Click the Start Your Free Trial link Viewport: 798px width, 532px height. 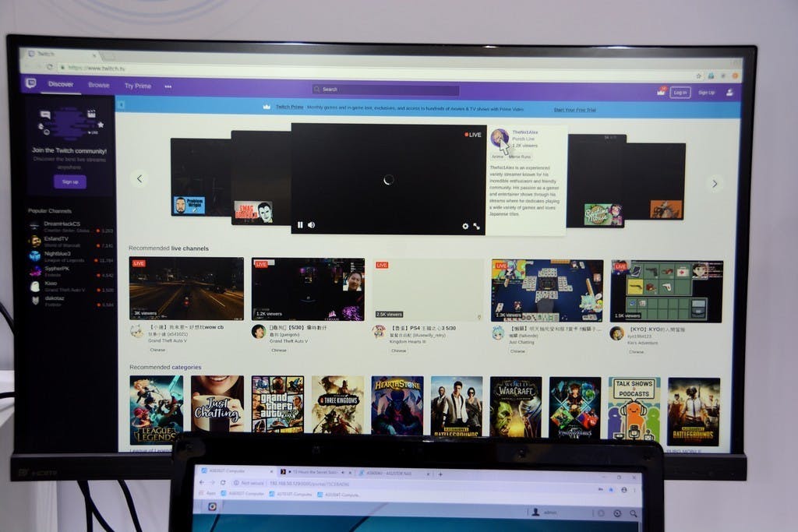574,110
